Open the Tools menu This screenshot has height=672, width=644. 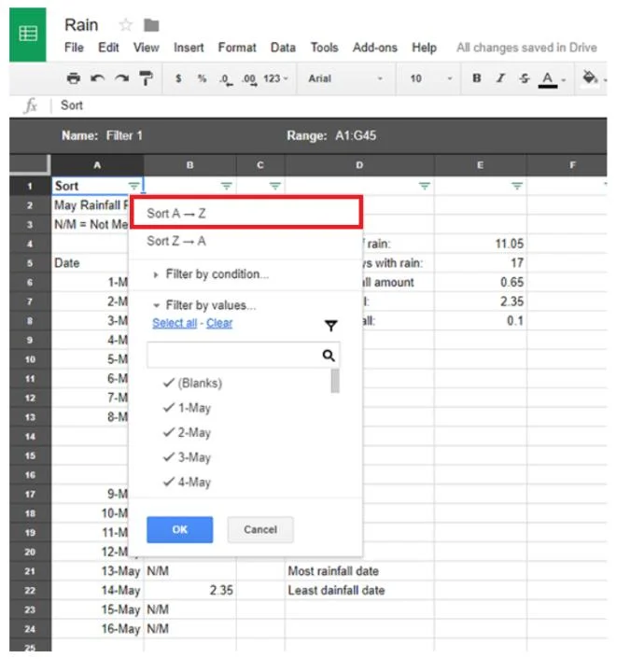click(x=325, y=48)
